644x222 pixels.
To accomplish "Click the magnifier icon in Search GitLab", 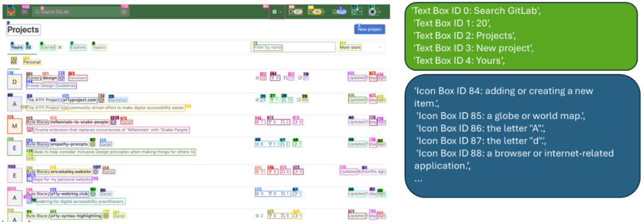I will point(38,12).
